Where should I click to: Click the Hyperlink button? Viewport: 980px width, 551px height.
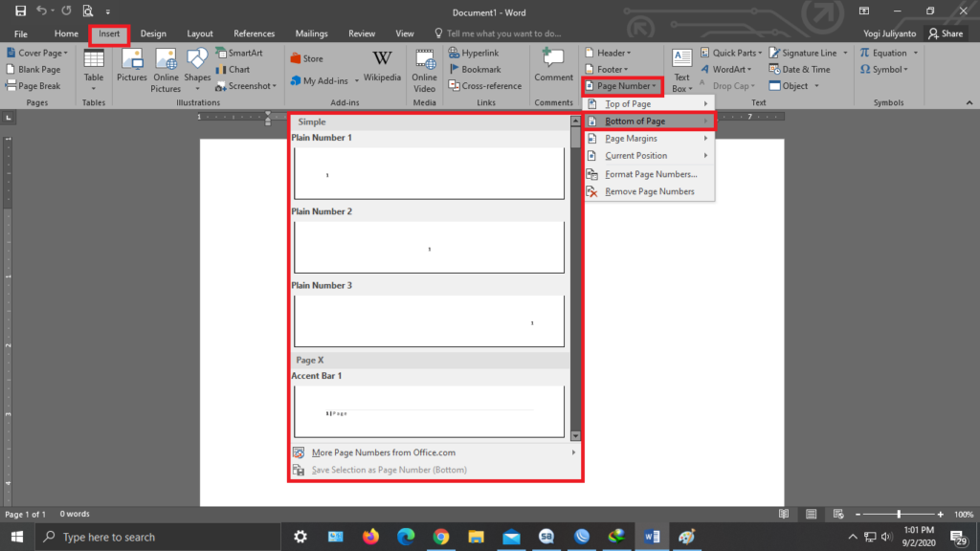(479, 54)
